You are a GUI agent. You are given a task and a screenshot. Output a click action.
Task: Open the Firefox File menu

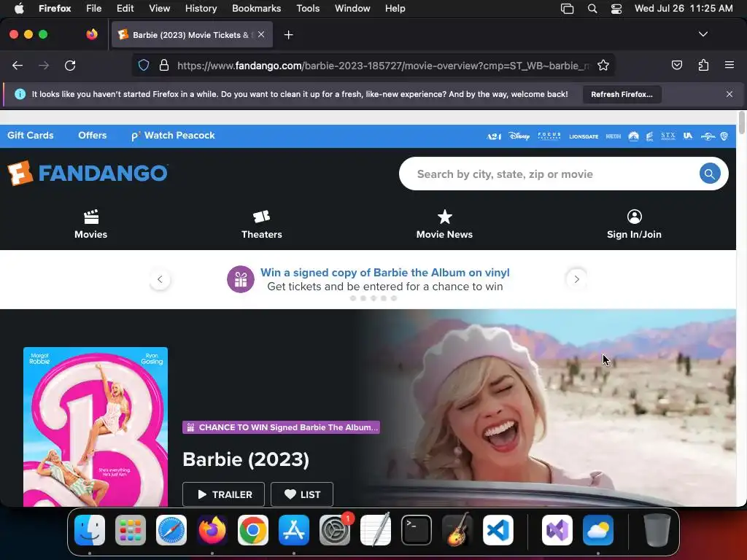(x=93, y=8)
